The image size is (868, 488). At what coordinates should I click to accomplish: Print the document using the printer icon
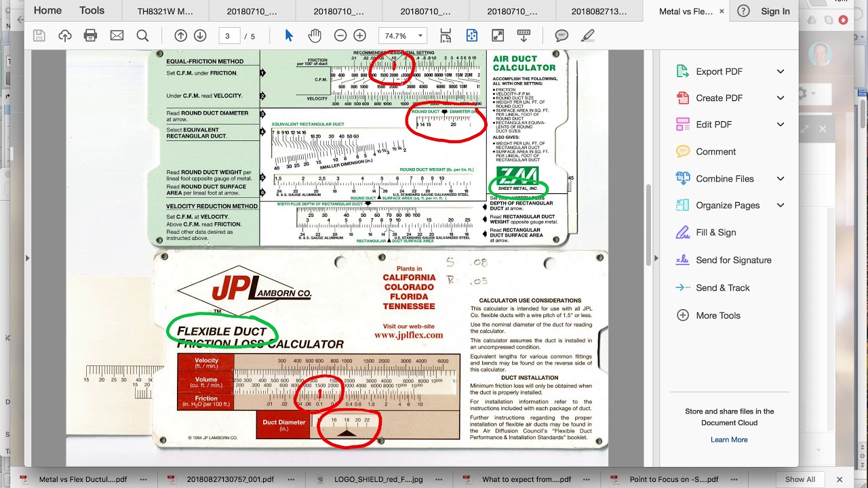[x=90, y=36]
